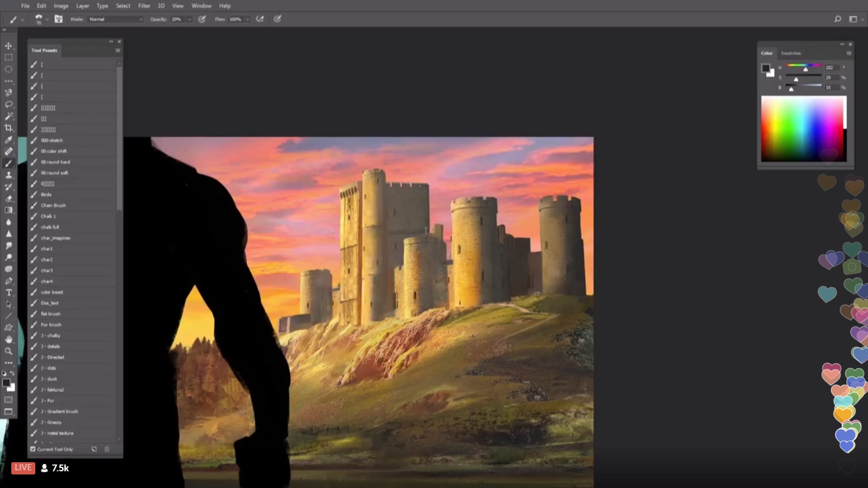
Task: Expand the Opacity value dropdown arrow
Action: 189,19
